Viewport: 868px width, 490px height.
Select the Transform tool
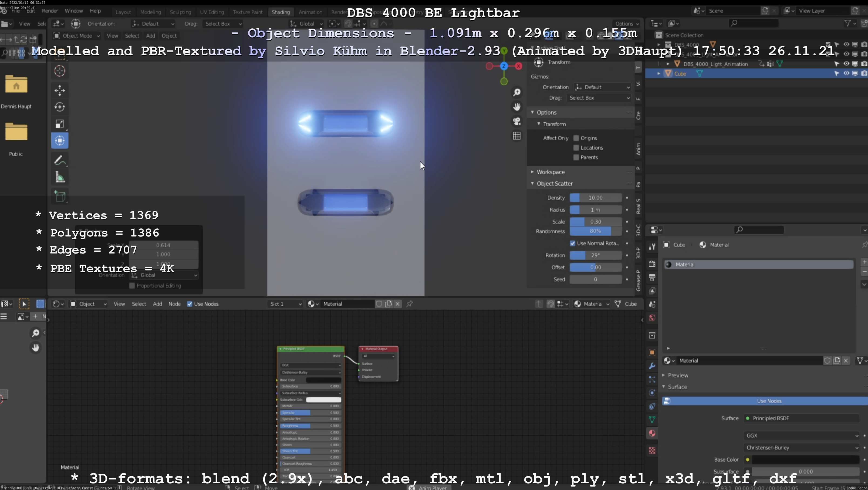pos(60,141)
